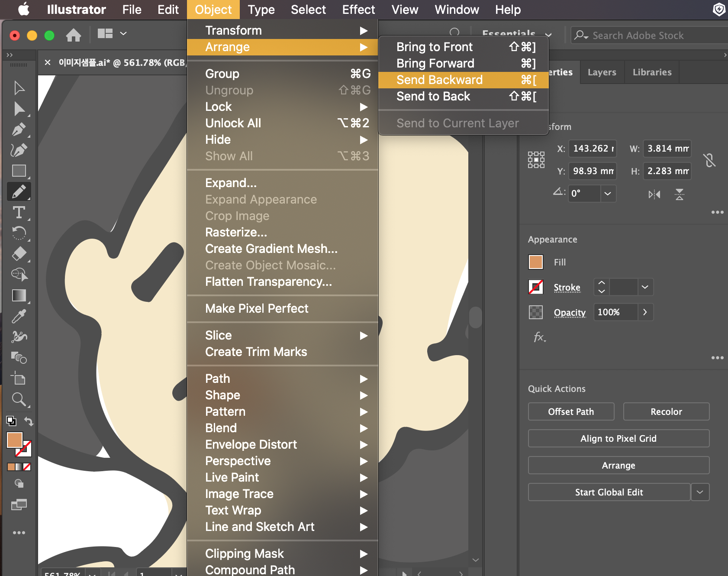Image resolution: width=728 pixels, height=576 pixels.
Task: Click the fx effects icon
Action: pyautogui.click(x=539, y=337)
